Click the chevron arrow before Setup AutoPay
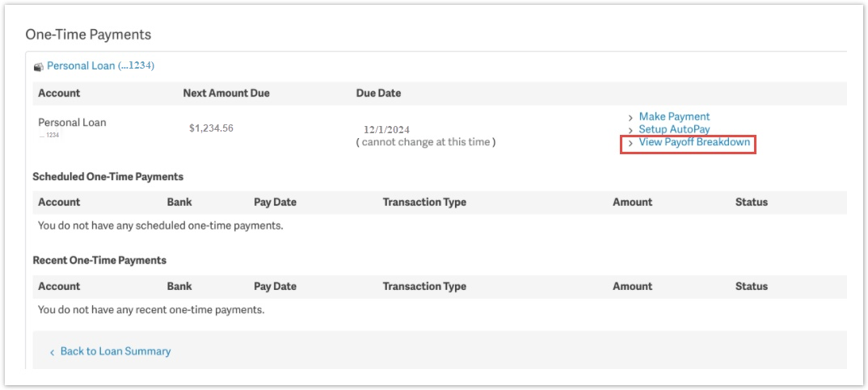 coord(630,130)
